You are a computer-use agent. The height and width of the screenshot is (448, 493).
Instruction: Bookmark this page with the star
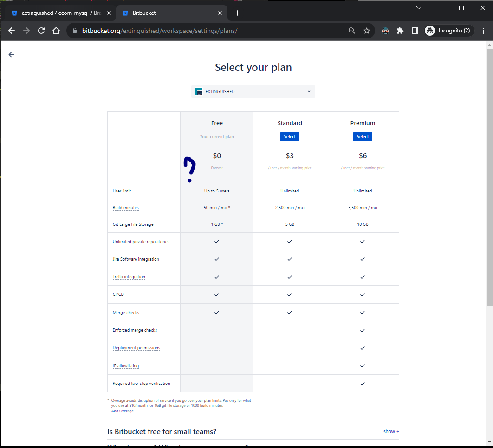pos(367,31)
